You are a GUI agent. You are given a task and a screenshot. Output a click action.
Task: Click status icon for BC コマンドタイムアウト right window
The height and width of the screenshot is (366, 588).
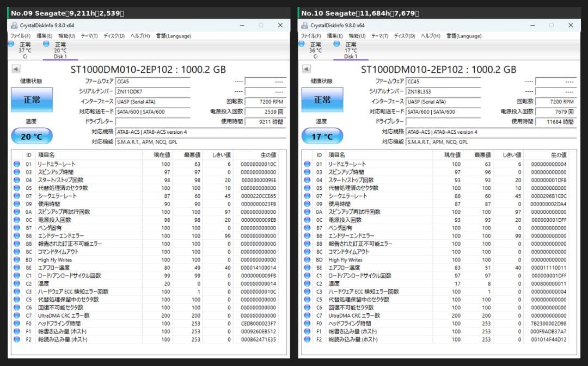pos(308,252)
